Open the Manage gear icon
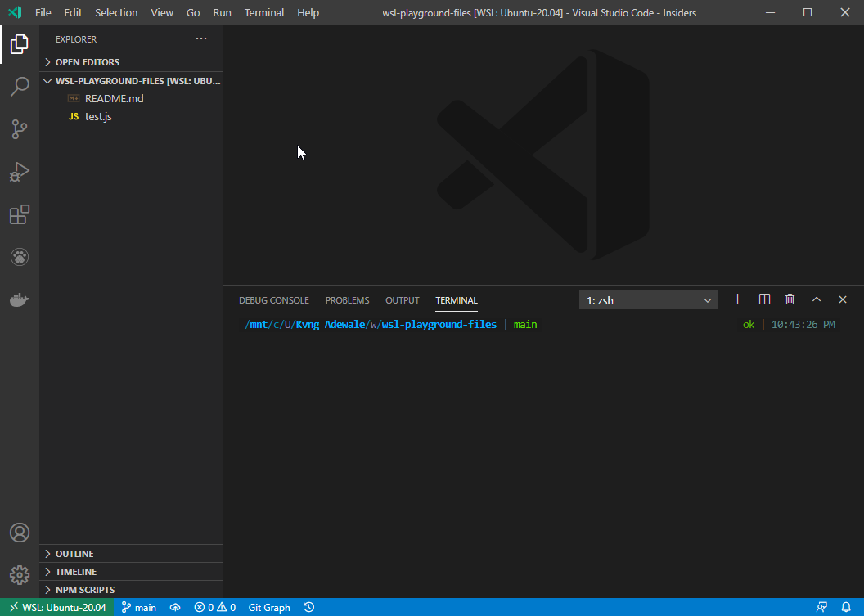The width and height of the screenshot is (864, 616). (x=20, y=574)
